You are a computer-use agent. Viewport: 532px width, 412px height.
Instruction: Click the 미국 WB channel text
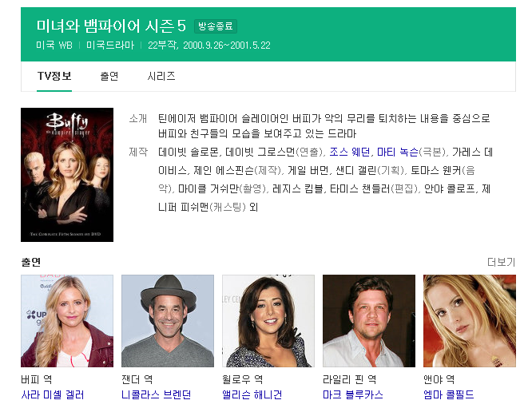click(54, 45)
